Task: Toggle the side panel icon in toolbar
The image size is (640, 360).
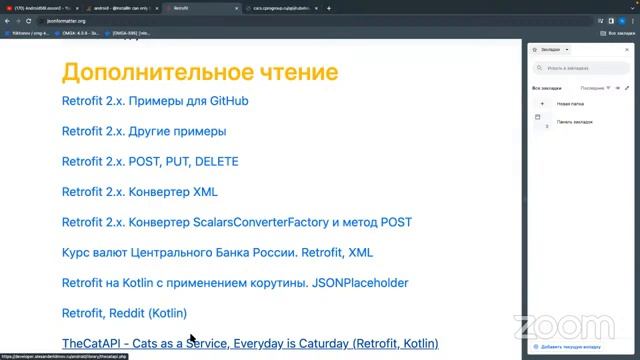Action: click(x=611, y=21)
